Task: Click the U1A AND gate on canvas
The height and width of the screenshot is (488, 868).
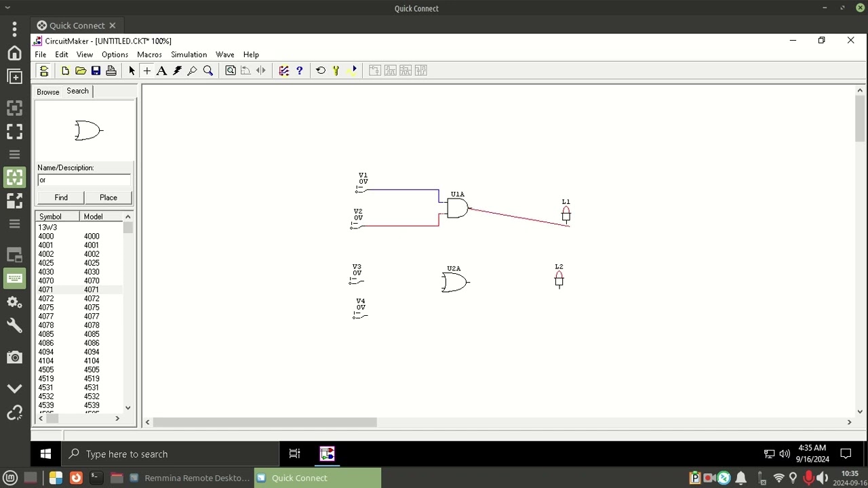Action: pos(457,208)
